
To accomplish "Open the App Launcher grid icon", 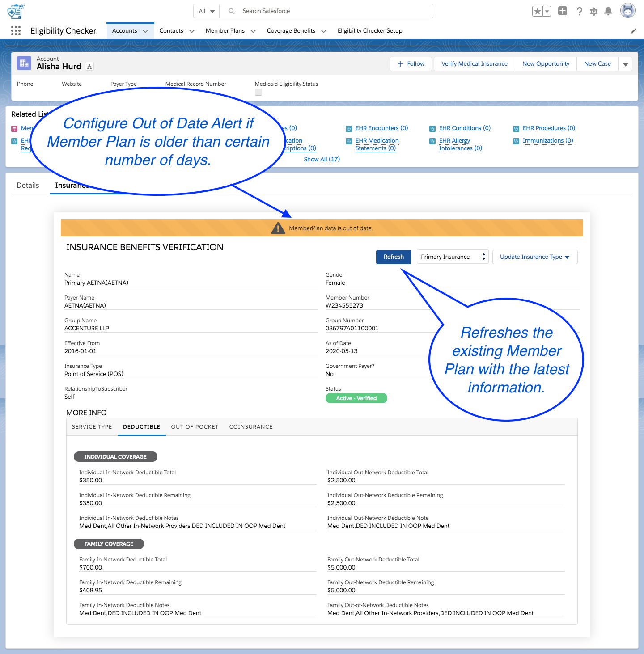I will pyautogui.click(x=16, y=30).
